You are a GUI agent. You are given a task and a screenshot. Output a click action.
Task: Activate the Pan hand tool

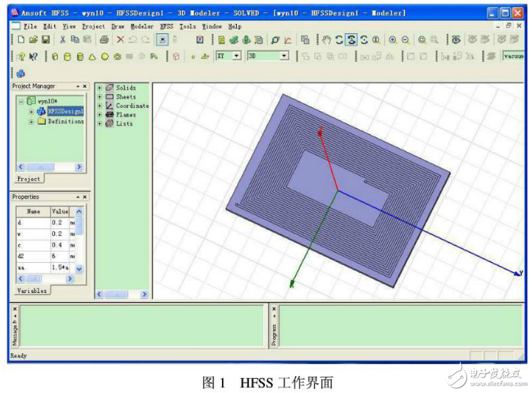click(x=326, y=39)
